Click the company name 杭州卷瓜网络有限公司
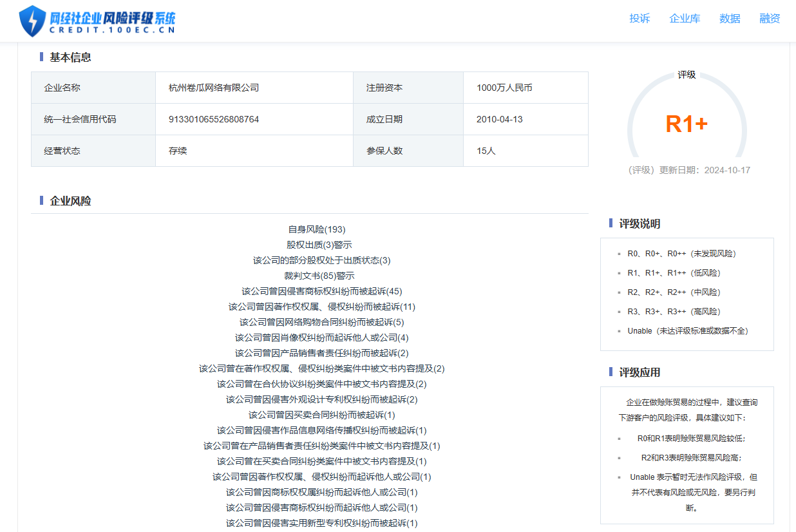The width and height of the screenshot is (796, 532). pos(214,88)
